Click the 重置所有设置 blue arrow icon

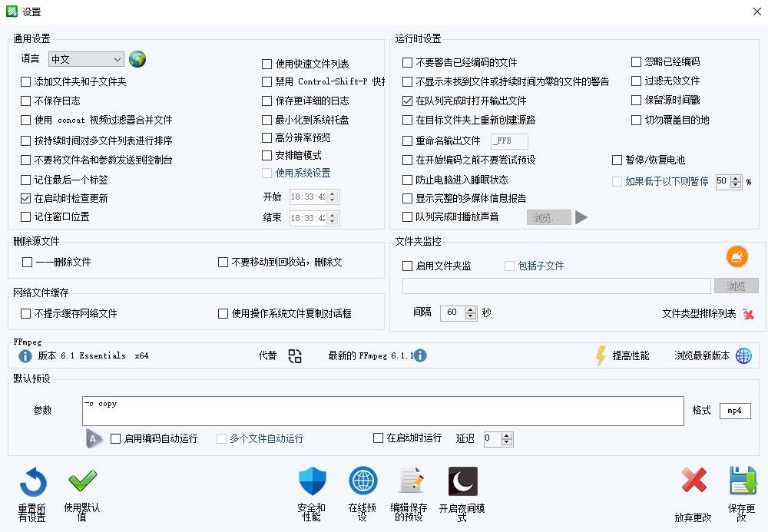pos(33,484)
